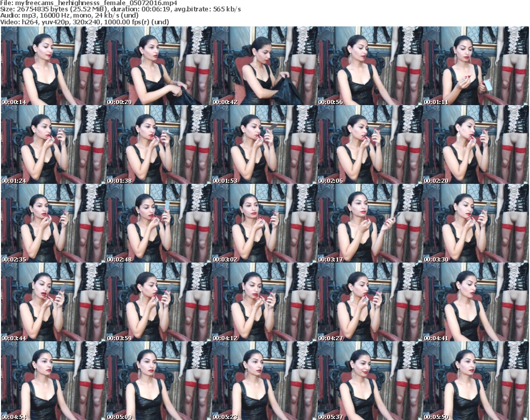
Task: Click the Size and duration info line
Action: tap(120, 9)
